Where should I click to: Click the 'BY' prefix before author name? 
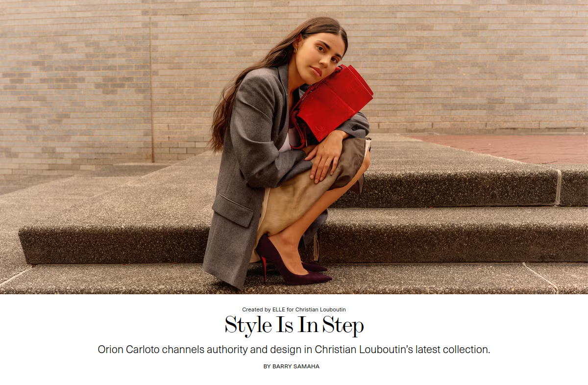tap(267, 366)
